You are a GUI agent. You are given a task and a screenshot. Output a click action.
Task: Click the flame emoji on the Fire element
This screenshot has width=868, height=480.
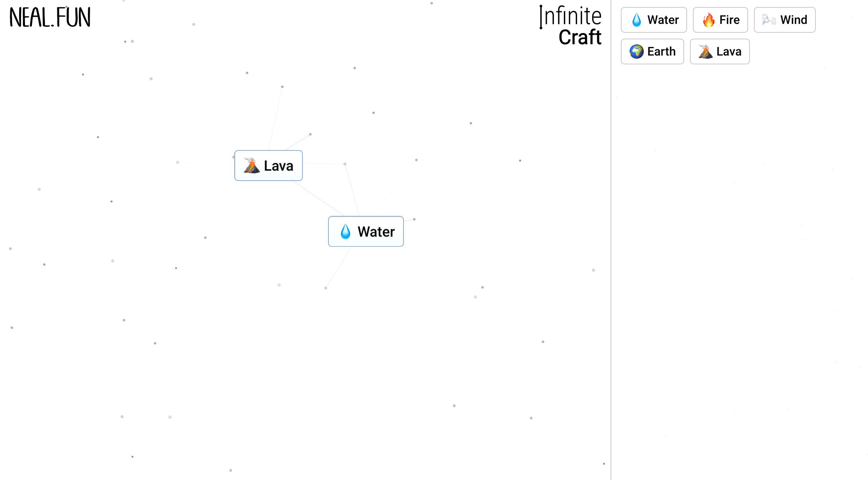(x=708, y=20)
